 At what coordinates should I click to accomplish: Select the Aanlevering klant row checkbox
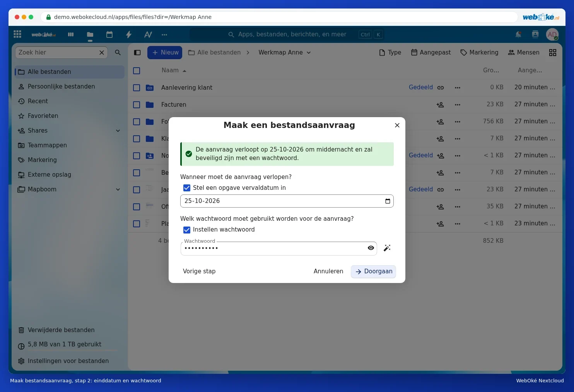[137, 88]
